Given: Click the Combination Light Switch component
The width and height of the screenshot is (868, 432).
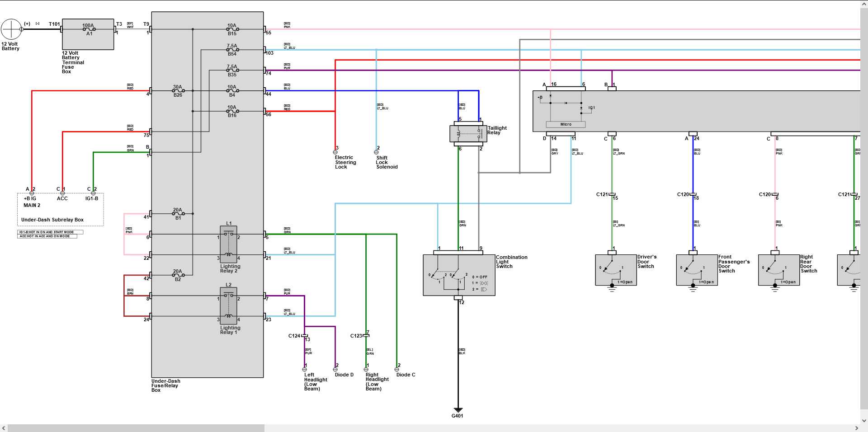Looking at the screenshot, I should (459, 275).
